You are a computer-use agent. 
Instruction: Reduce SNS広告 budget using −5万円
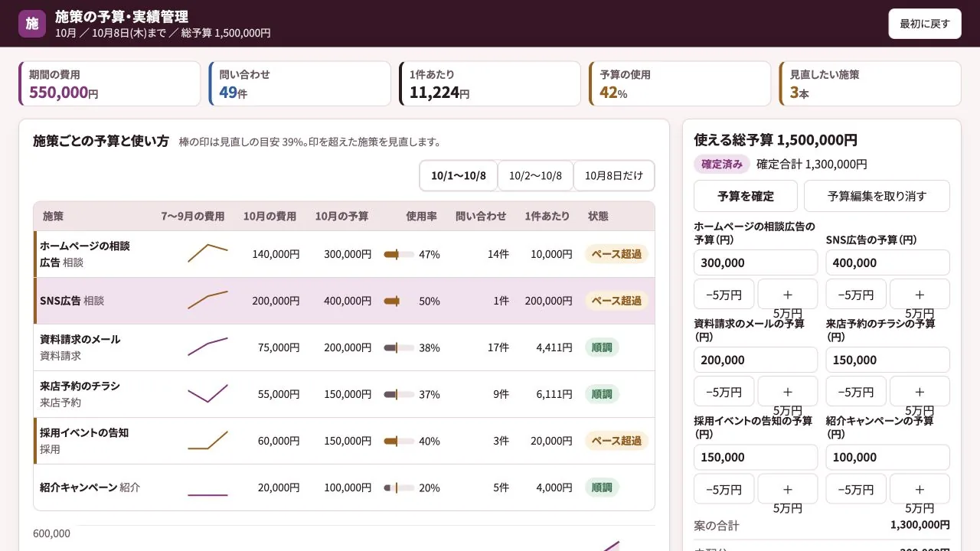[x=856, y=295]
